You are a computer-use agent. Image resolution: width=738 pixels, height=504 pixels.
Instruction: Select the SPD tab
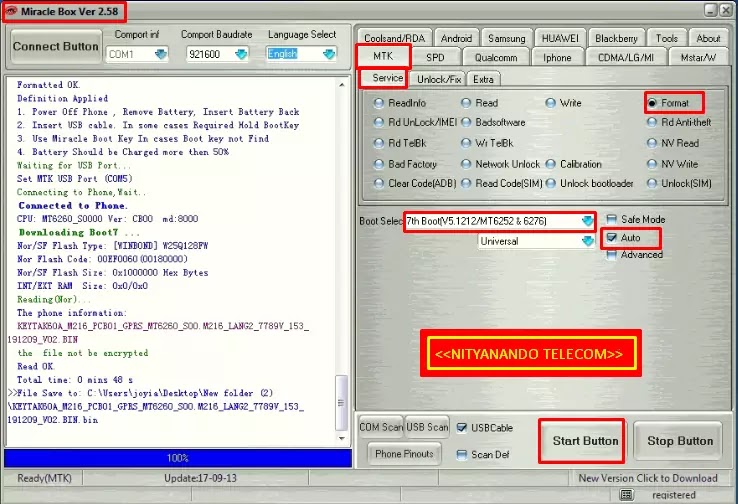coord(435,57)
